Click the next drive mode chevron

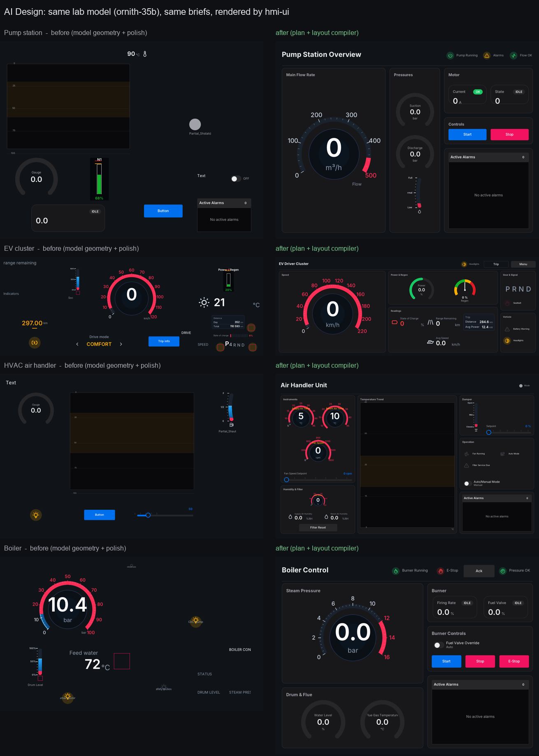(x=121, y=344)
